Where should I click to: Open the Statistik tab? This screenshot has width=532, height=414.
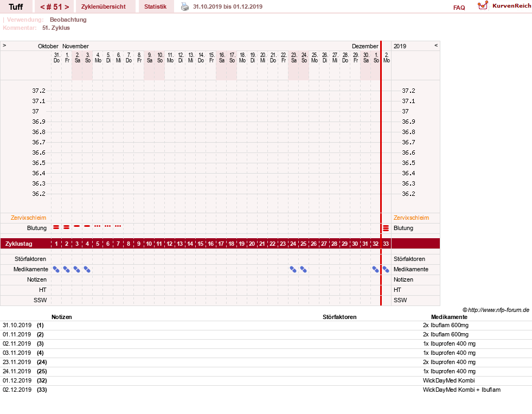click(156, 7)
